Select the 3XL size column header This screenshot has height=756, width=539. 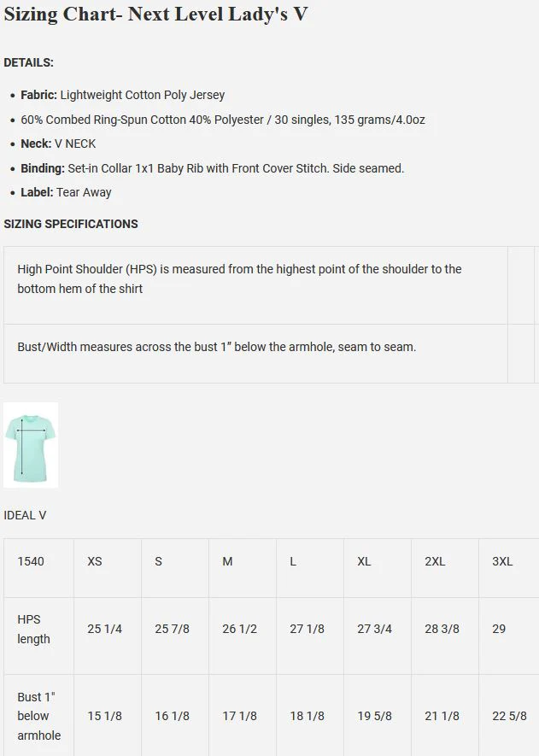tap(502, 561)
